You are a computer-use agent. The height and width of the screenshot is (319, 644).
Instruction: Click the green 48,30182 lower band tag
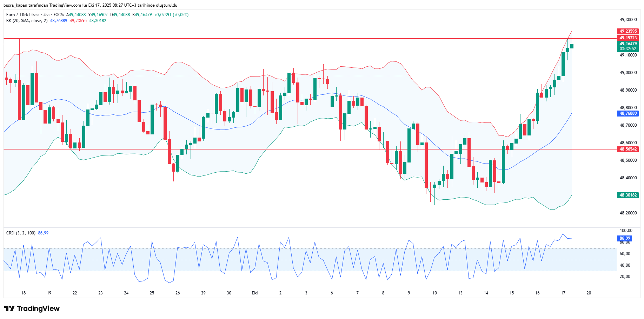tap(628, 195)
